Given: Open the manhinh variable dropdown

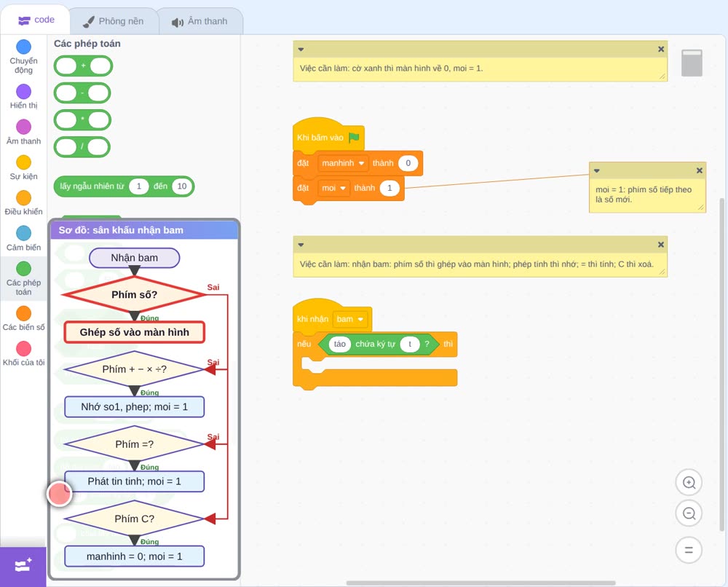Looking at the screenshot, I should coord(343,163).
